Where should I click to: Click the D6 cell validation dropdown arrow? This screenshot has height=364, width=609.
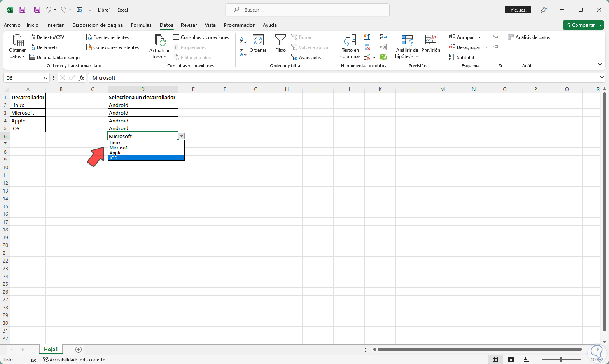(x=182, y=136)
